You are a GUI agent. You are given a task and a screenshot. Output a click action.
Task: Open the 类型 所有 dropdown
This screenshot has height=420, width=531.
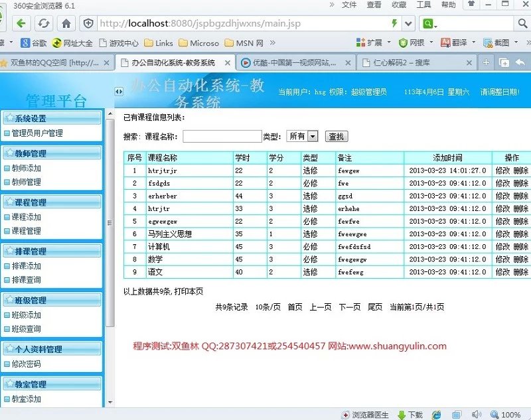click(302, 136)
